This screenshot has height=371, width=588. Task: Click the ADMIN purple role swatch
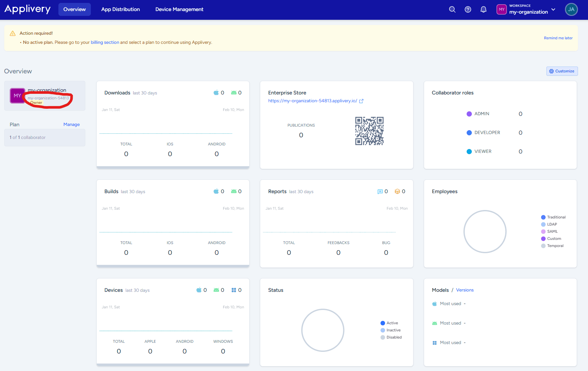pyautogui.click(x=469, y=114)
